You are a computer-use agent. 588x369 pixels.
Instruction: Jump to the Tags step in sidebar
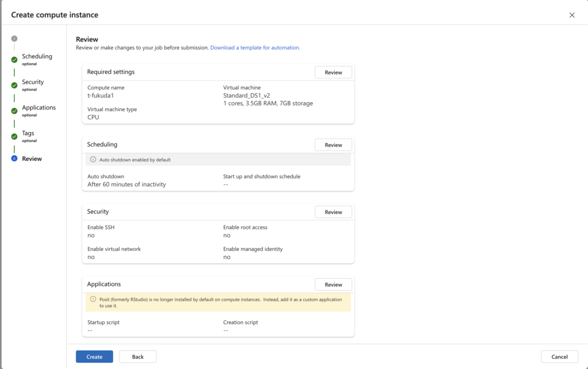28,133
